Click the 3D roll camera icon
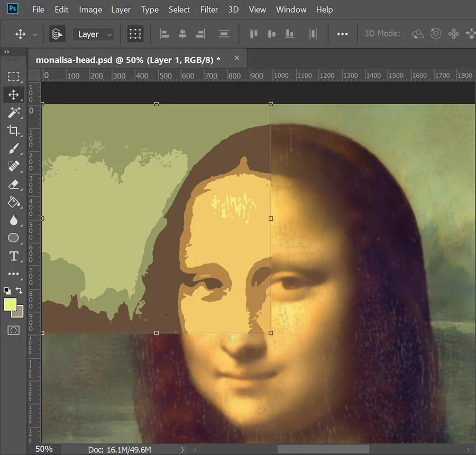The height and width of the screenshot is (455, 476). [x=436, y=34]
